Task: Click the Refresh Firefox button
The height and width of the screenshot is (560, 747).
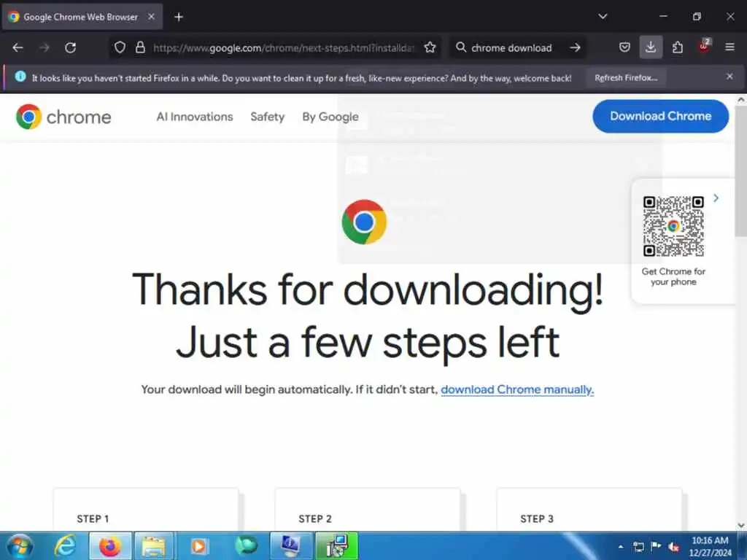Action: tap(625, 77)
